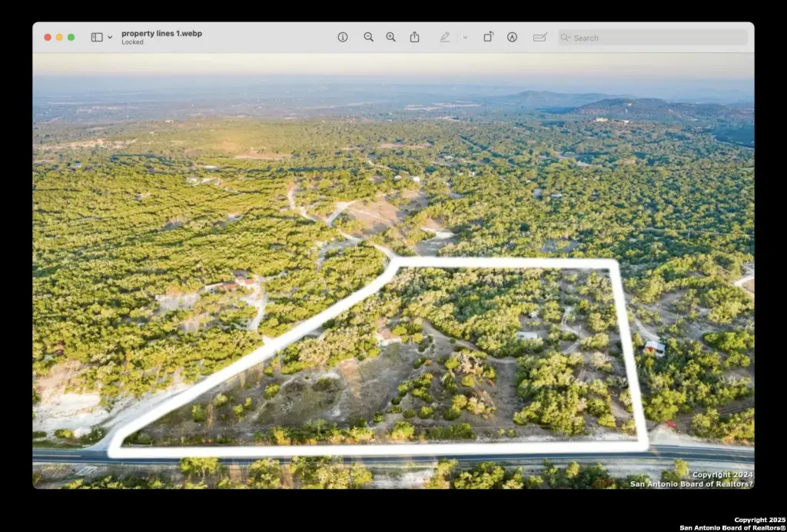Toggle the form filling toolbar
Image resolution: width=787 pixels, height=532 pixels.
540,37
